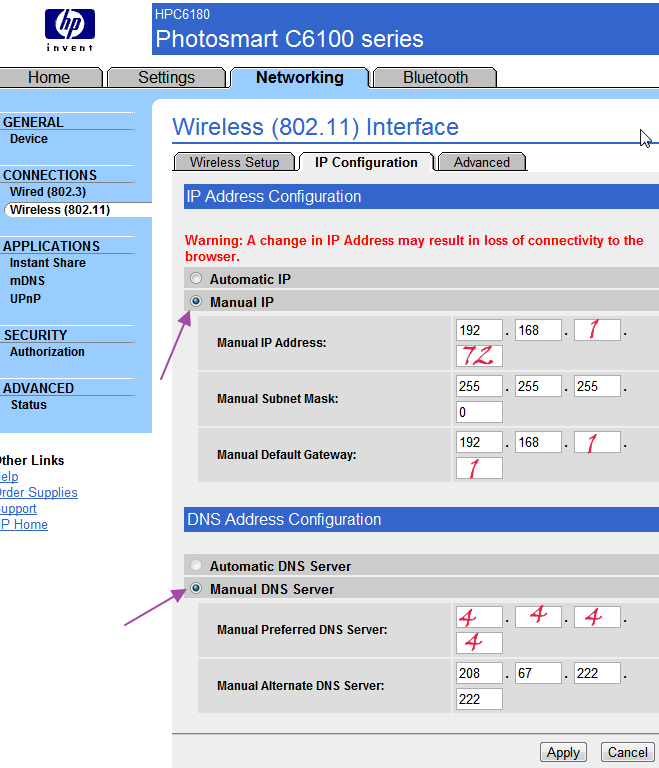
Task: Click the last Subnet Mask field showing 0
Action: [x=479, y=412]
